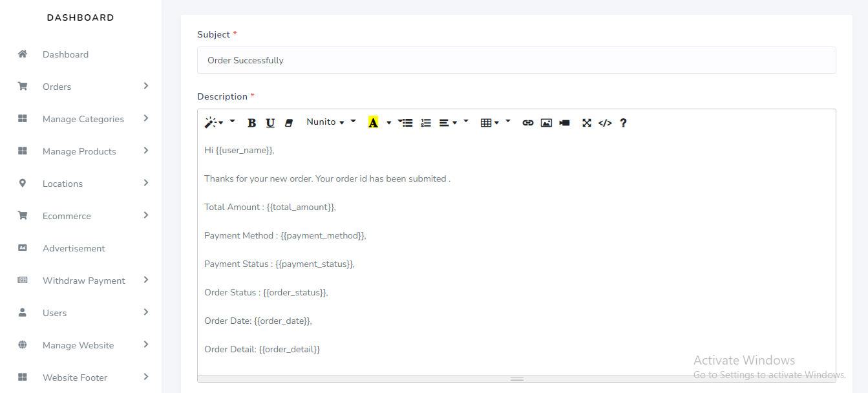
Task: Click the eraser remove font style icon
Action: click(x=289, y=123)
